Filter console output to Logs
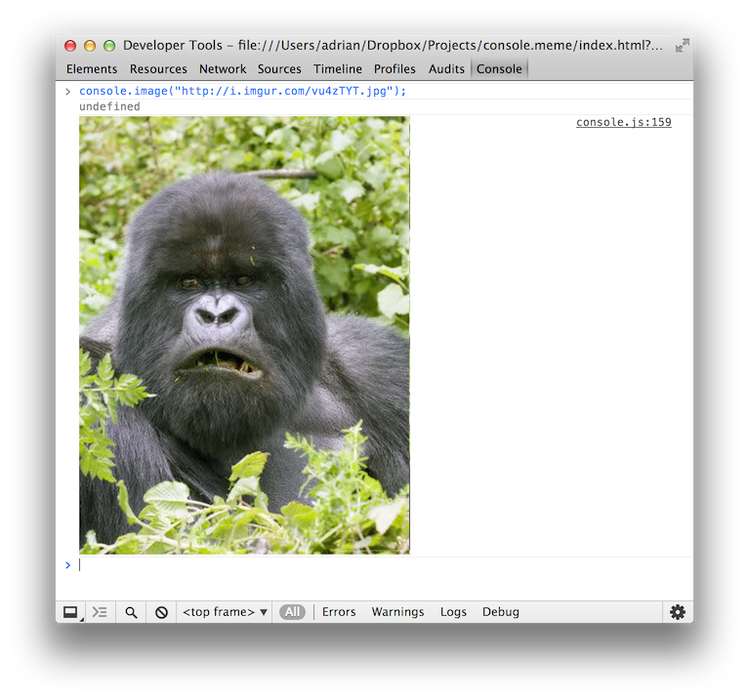 click(x=453, y=612)
